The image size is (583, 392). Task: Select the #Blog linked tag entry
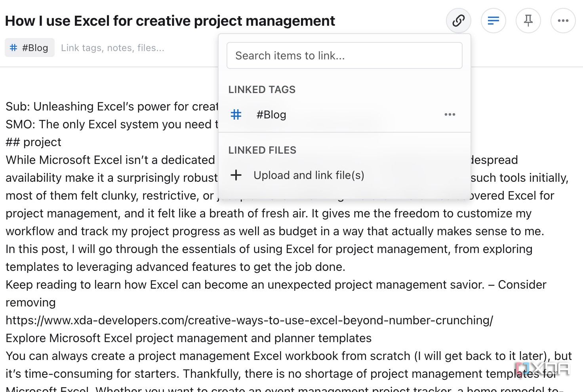(271, 114)
